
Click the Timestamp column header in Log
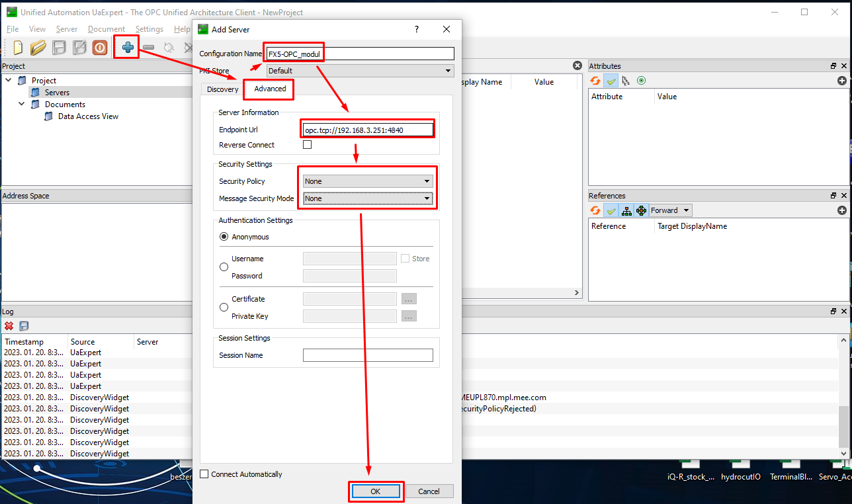point(24,342)
